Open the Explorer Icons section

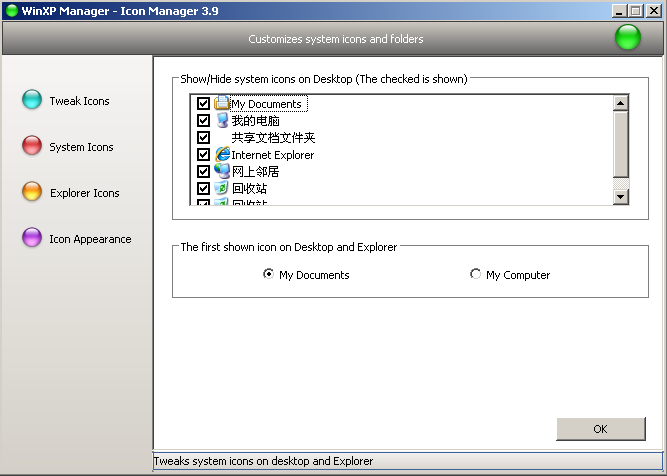84,193
